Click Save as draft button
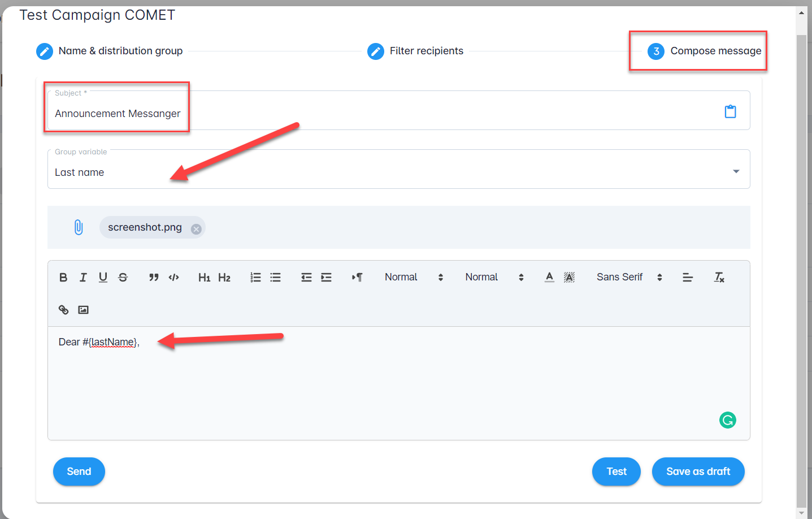Image resolution: width=812 pixels, height=519 pixels. click(x=698, y=472)
